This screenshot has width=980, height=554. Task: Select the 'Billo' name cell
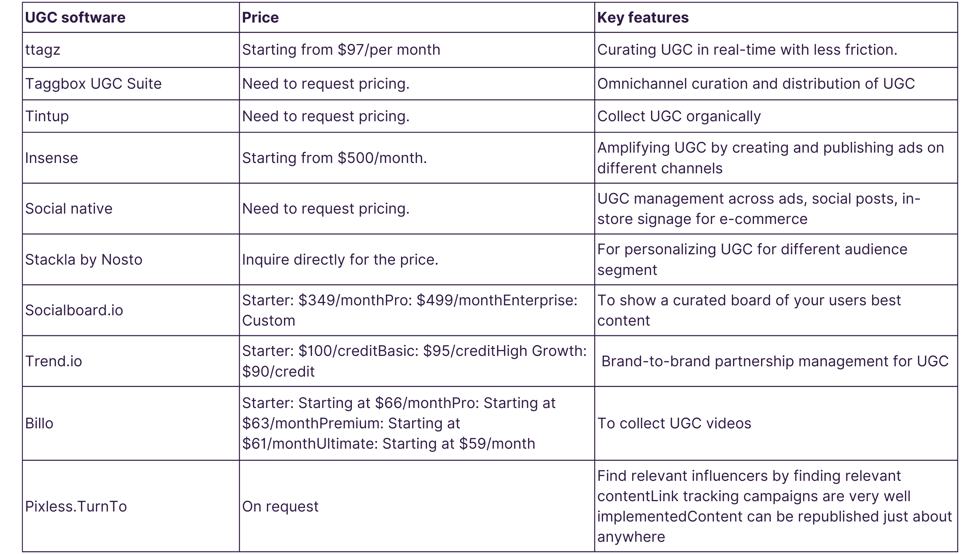(x=39, y=424)
